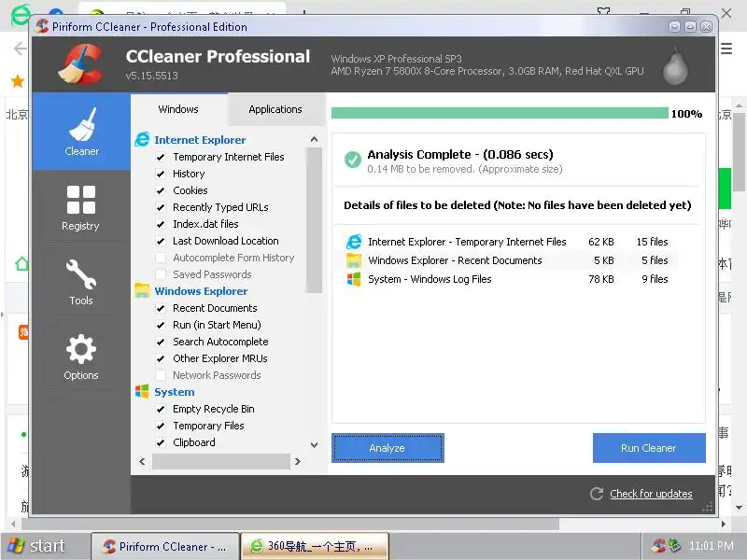Click the 11:01 PM taskbar clock
This screenshot has height=560, width=747.
click(711, 546)
